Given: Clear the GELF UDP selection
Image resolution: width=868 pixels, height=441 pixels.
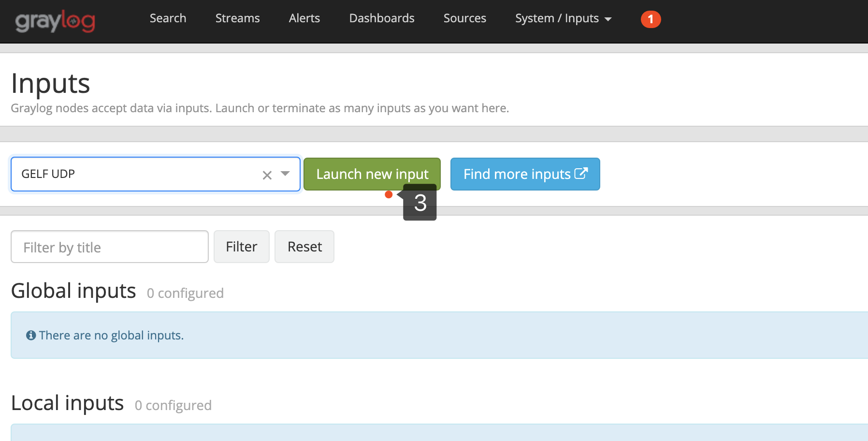Looking at the screenshot, I should point(267,175).
